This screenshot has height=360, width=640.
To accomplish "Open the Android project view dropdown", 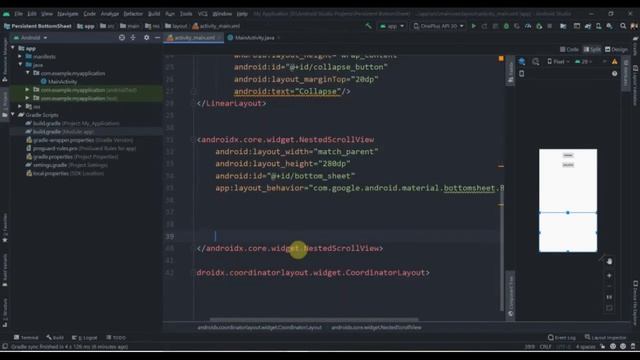I will [30, 38].
